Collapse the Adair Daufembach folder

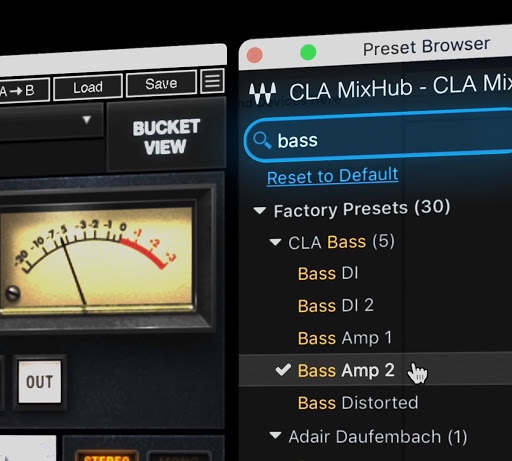coord(275,435)
